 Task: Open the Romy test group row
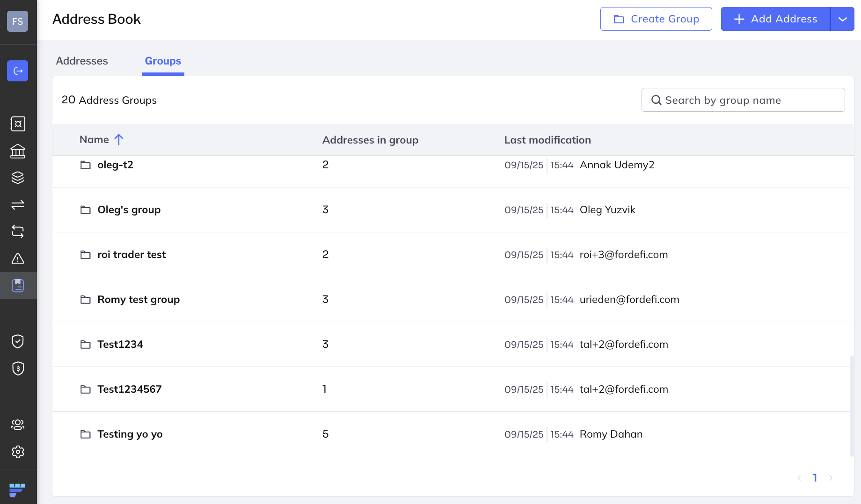[x=139, y=300]
